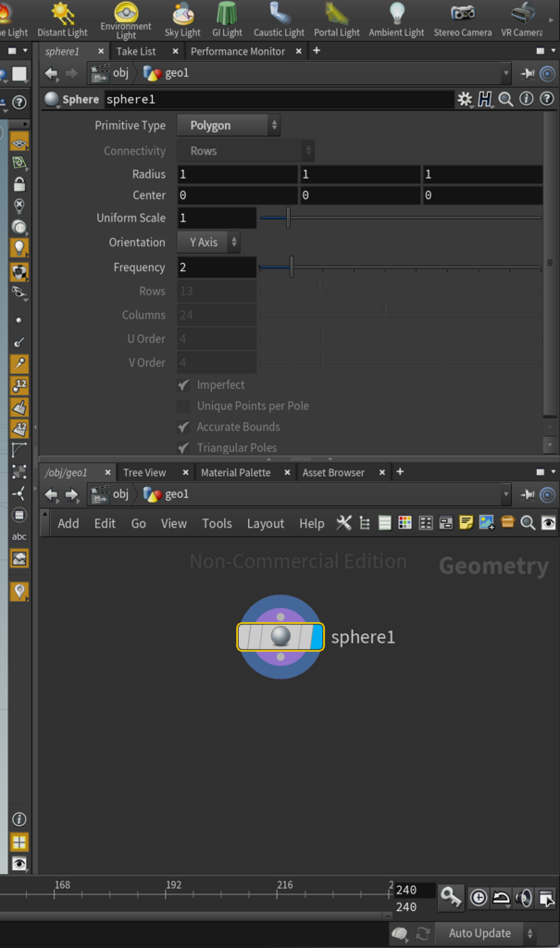560x948 pixels.
Task: Switch to the Tree View tab
Action: [x=144, y=473]
